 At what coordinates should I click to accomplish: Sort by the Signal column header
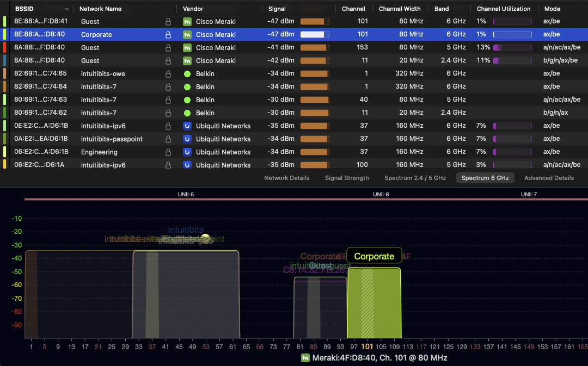277,9
